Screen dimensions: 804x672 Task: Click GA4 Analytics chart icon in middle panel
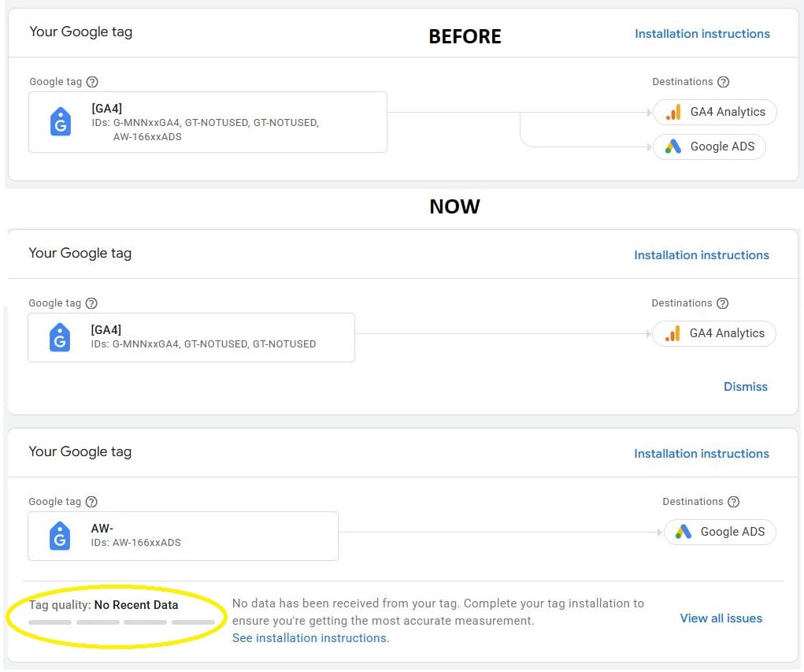pos(672,333)
